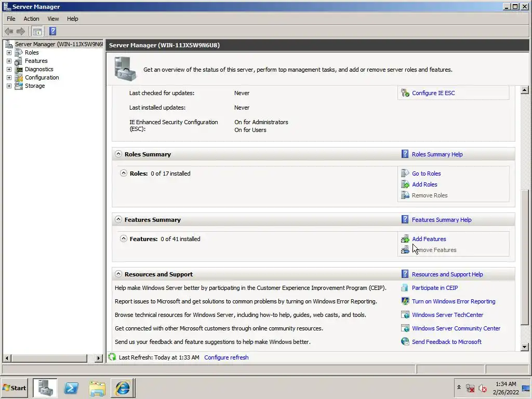The height and width of the screenshot is (399, 532).
Task: Click the Show desktop tray button
Action: pos(526,388)
